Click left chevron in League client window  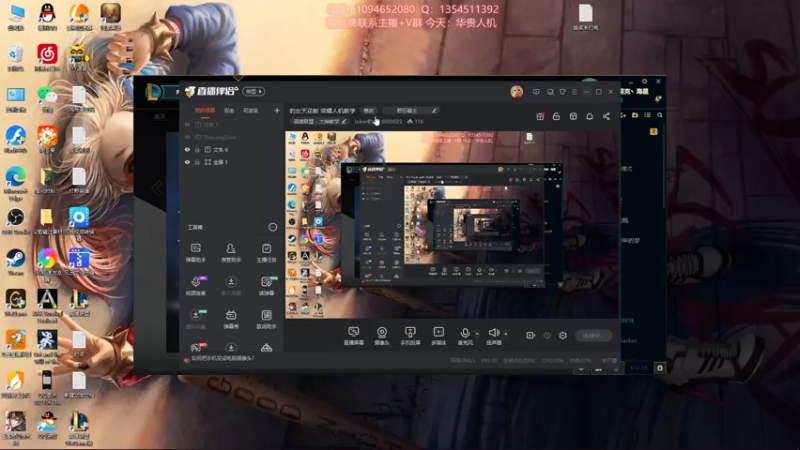[x=157, y=188]
